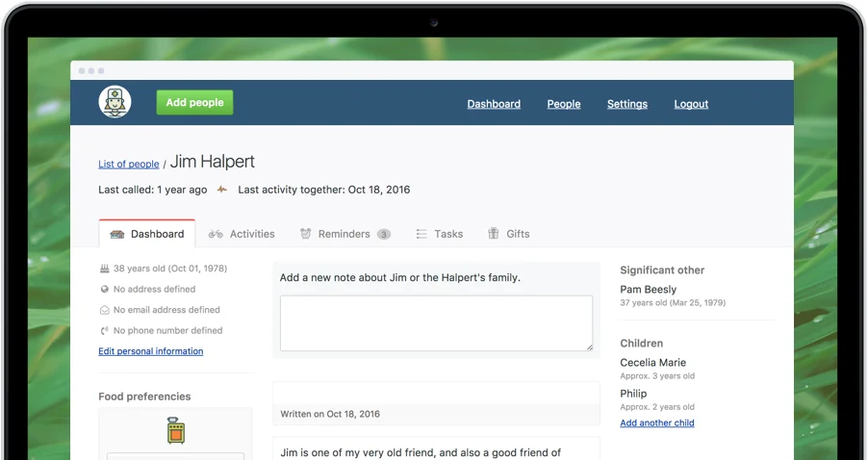Click the gift box icon

[494, 234]
